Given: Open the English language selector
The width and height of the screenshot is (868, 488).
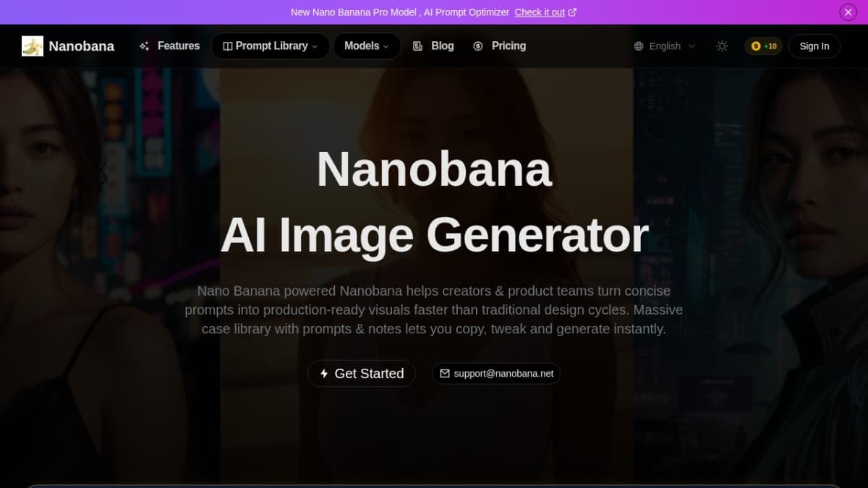Looking at the screenshot, I should click(664, 46).
